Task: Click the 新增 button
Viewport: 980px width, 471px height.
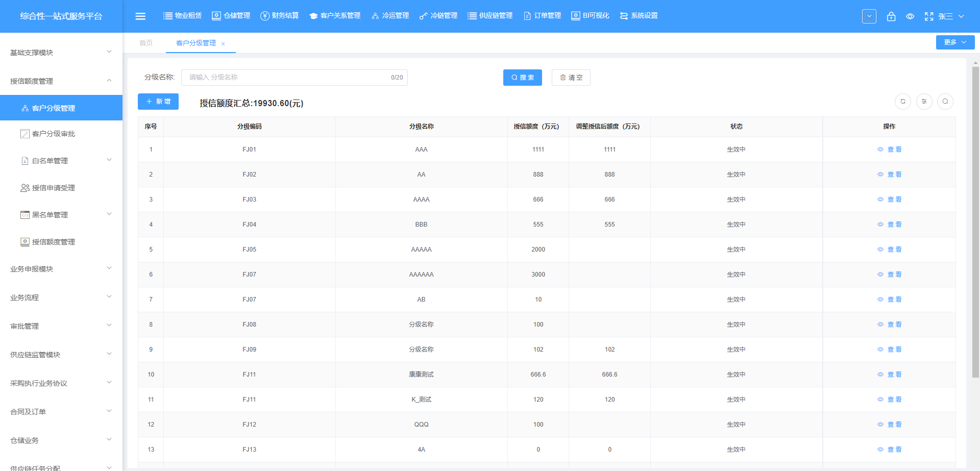Action: tap(158, 102)
